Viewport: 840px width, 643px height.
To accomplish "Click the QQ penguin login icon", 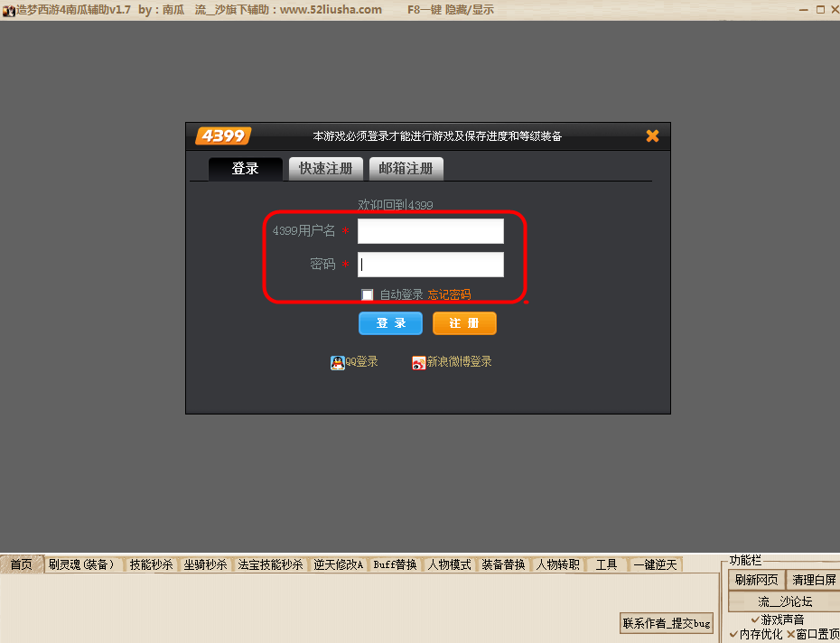I will (338, 363).
